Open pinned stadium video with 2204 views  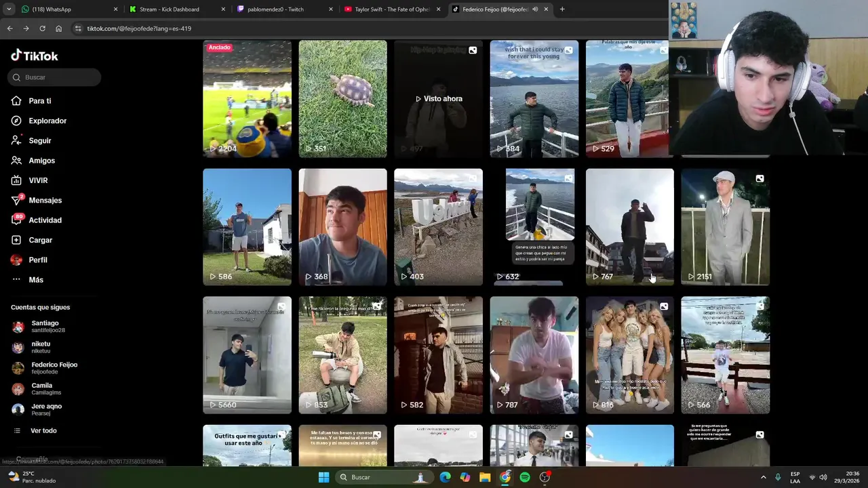click(x=247, y=99)
